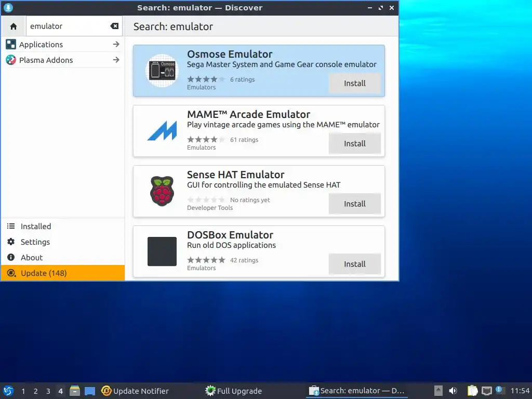Open the About page
The width and height of the screenshot is (532, 399).
pyautogui.click(x=63, y=258)
